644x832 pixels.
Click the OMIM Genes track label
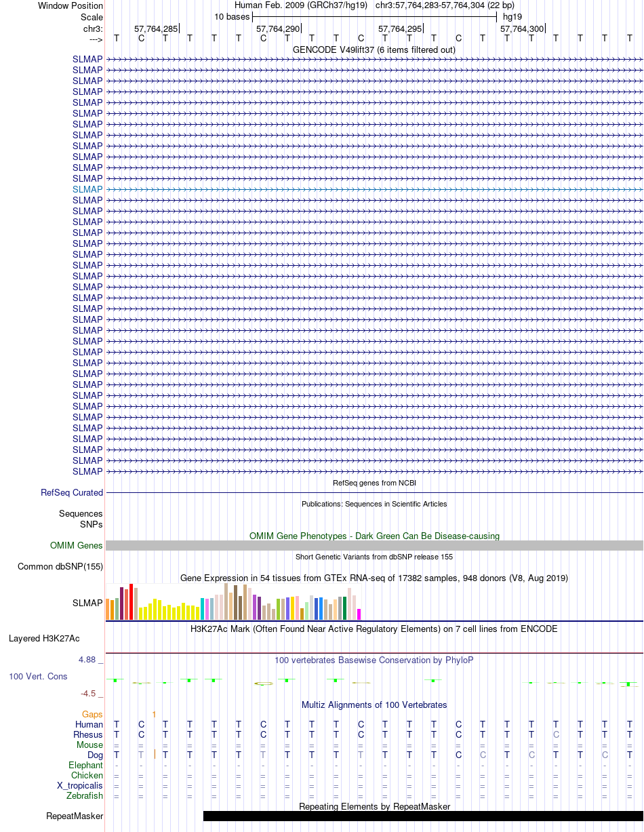[77, 546]
